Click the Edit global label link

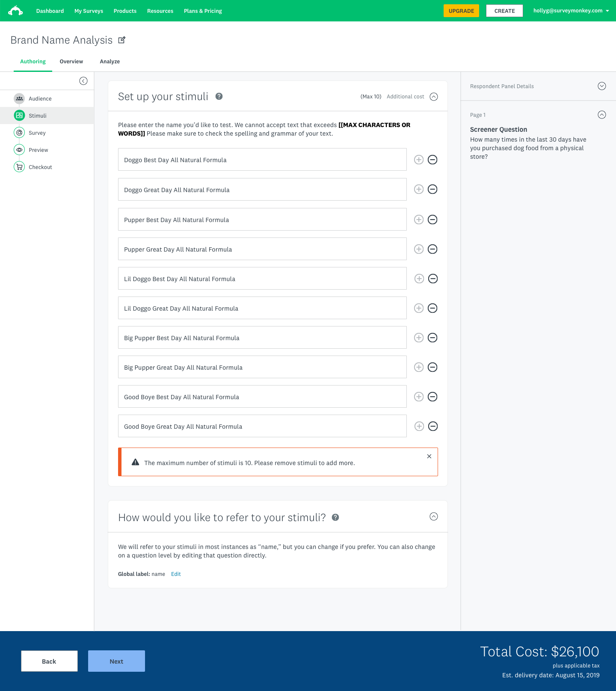(x=176, y=574)
